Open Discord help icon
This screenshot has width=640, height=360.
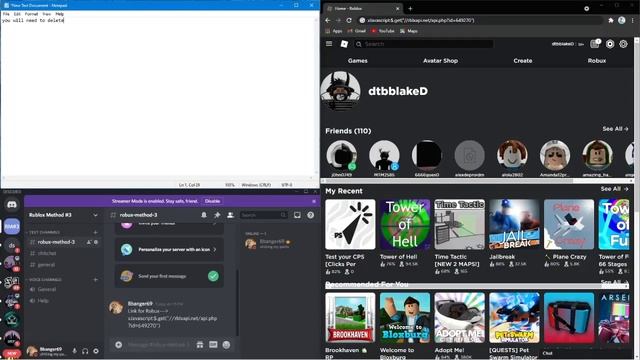[x=311, y=215]
